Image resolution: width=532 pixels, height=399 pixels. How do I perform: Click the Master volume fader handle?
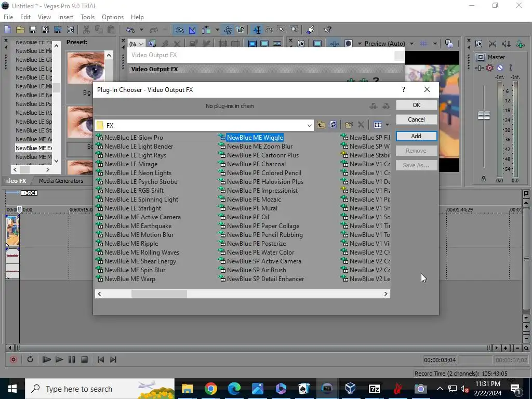click(x=484, y=115)
